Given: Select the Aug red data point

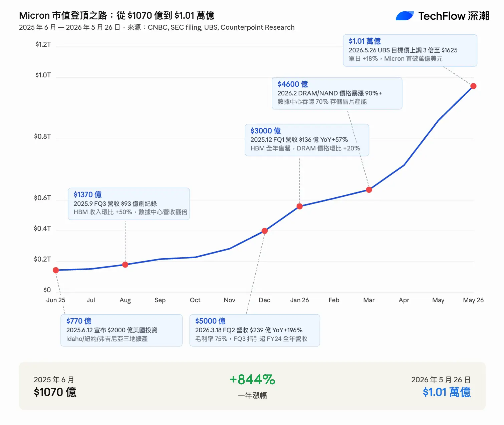Looking at the screenshot, I should 125,265.
